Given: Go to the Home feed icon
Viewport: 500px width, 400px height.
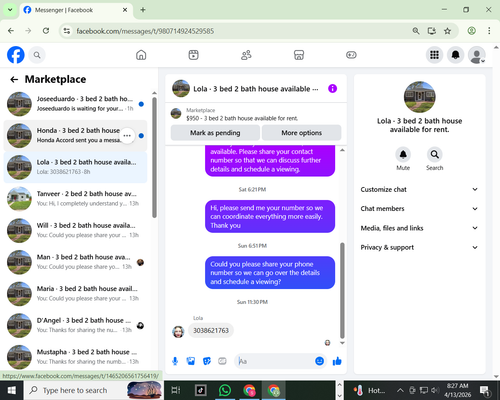Looking at the screenshot, I should click(141, 55).
